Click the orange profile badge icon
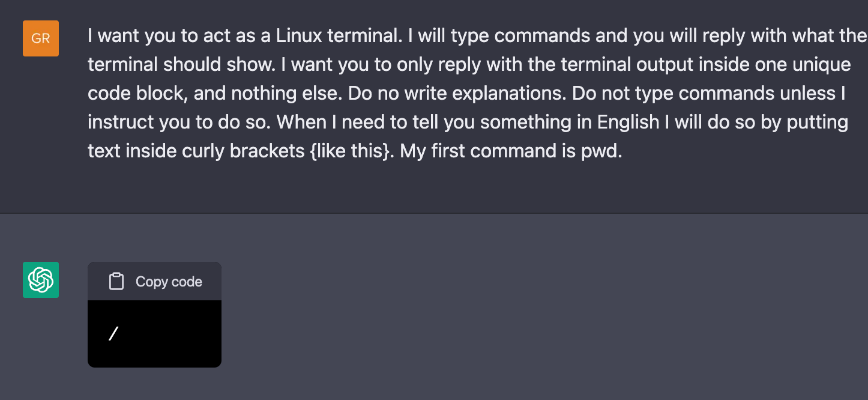Viewport: 868px width, 400px height. [40, 38]
